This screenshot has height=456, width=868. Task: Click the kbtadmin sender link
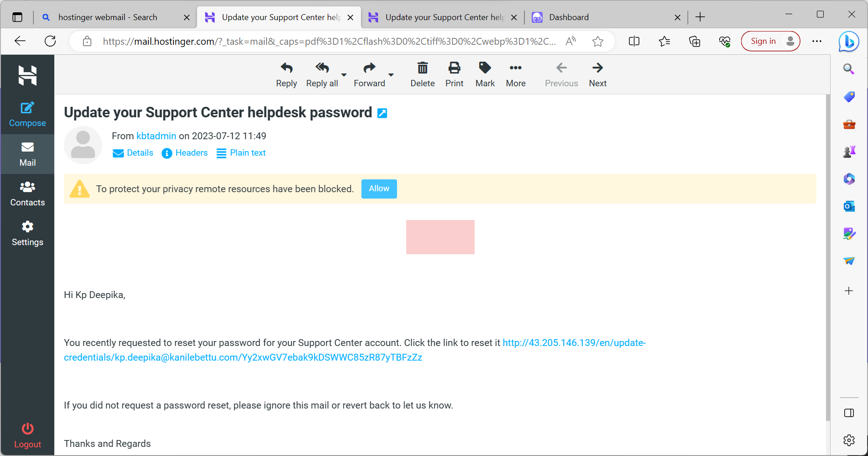coord(156,136)
